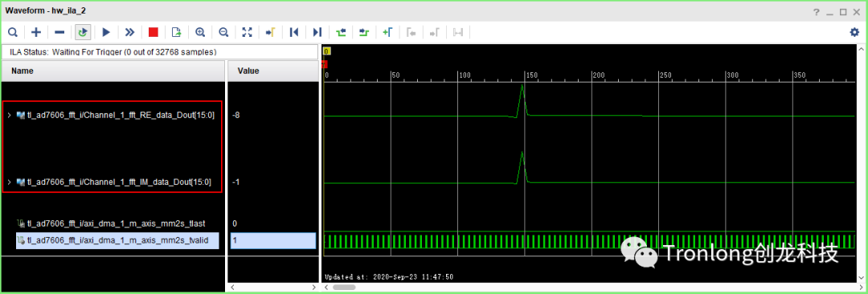The height and width of the screenshot is (294, 868).
Task: Run trigger with the play icon
Action: click(107, 32)
